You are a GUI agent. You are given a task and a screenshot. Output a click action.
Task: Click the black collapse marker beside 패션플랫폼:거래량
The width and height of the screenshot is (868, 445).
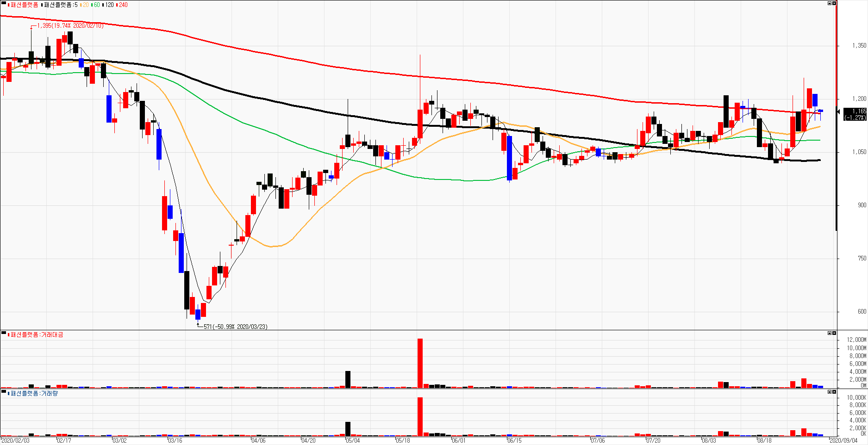tap(4, 392)
